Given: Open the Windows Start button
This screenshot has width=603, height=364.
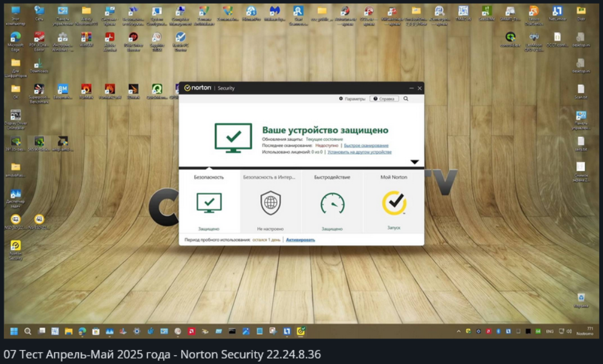Looking at the screenshot, I should (x=14, y=331).
